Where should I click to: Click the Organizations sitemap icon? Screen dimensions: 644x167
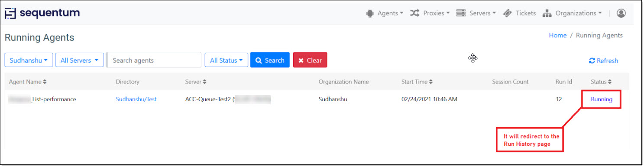(547, 13)
